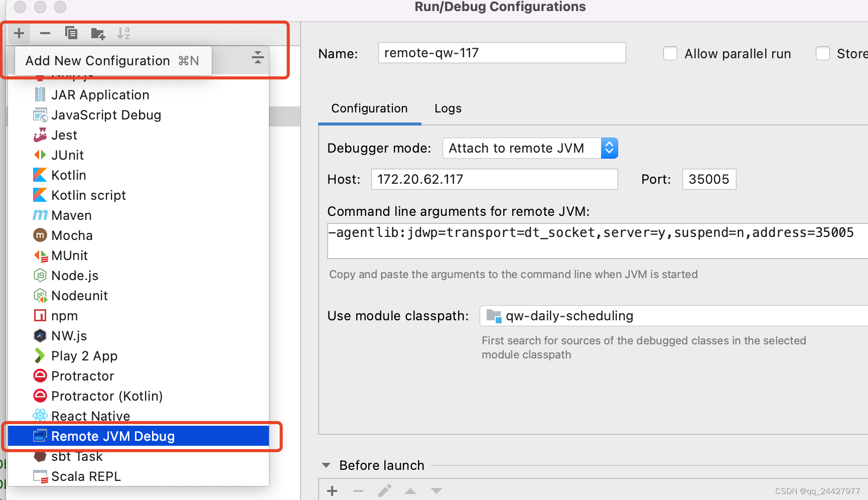
Task: Select Play 2 App configuration type
Action: coord(138,356)
